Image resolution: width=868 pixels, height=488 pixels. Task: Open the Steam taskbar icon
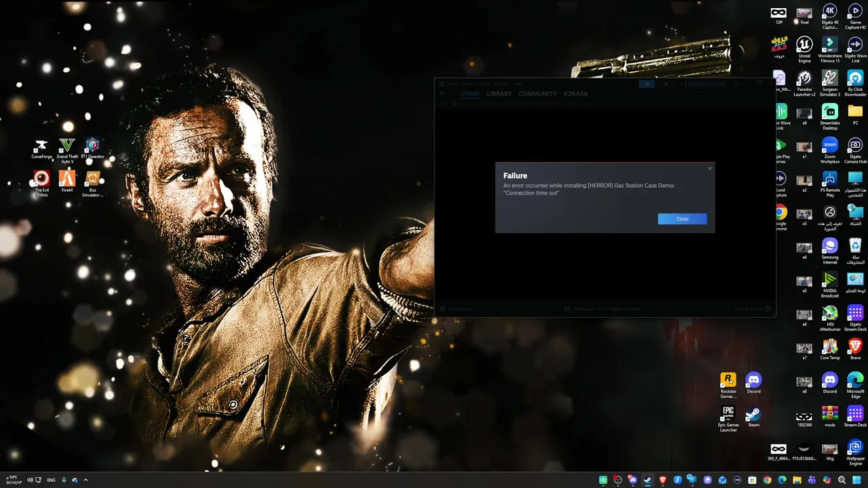[x=648, y=480]
